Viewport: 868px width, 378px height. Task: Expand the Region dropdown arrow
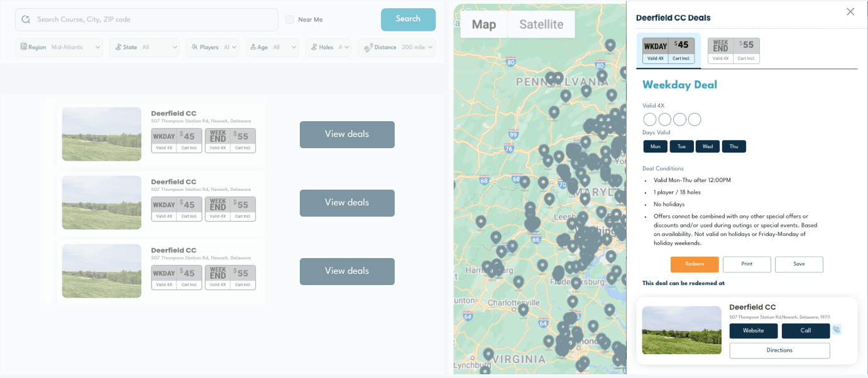pos(97,47)
